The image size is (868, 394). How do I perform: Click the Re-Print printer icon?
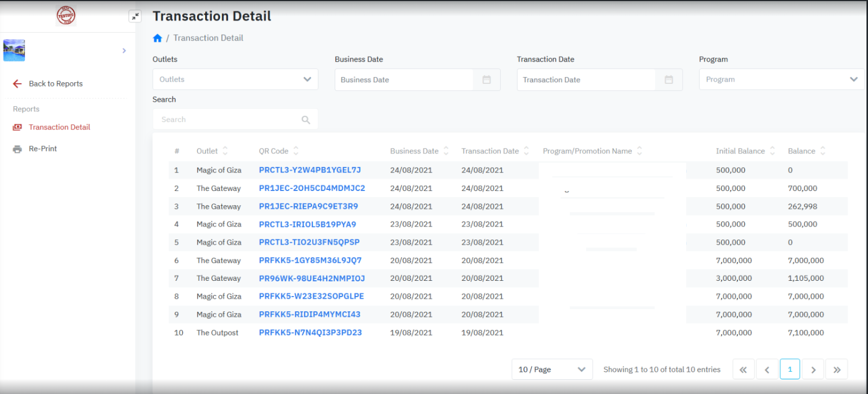tap(17, 149)
